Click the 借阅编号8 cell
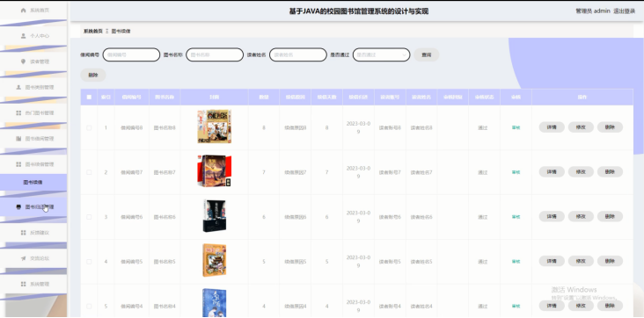Screen dimensions: 644x318 (x=131, y=127)
